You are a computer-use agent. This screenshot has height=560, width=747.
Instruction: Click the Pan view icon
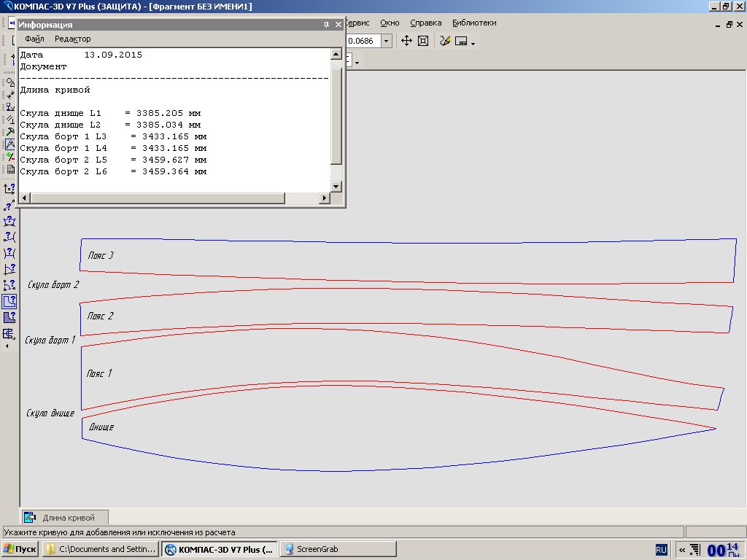407,41
